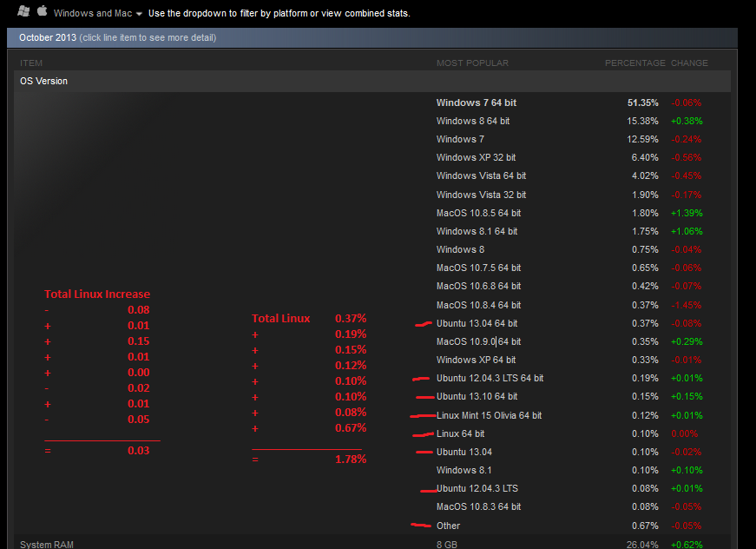Screen dimensions: 756x549
Task: Click the Apple logo platform icon
Action: pos(43,10)
